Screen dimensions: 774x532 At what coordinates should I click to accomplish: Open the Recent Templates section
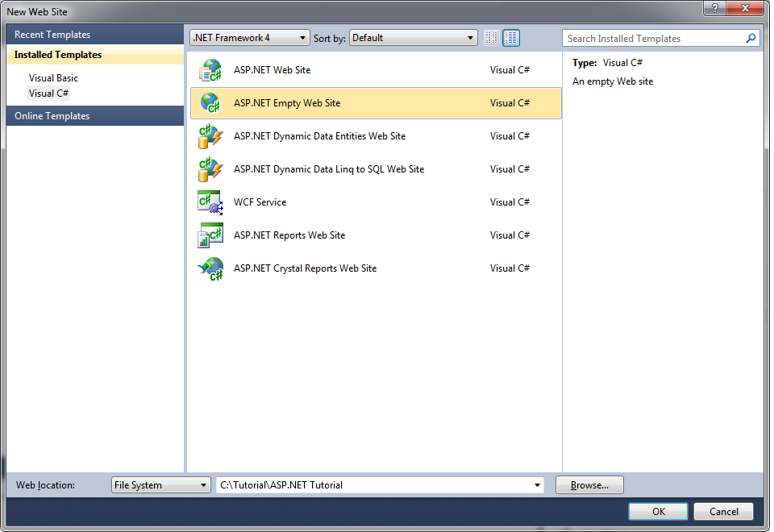click(95, 35)
